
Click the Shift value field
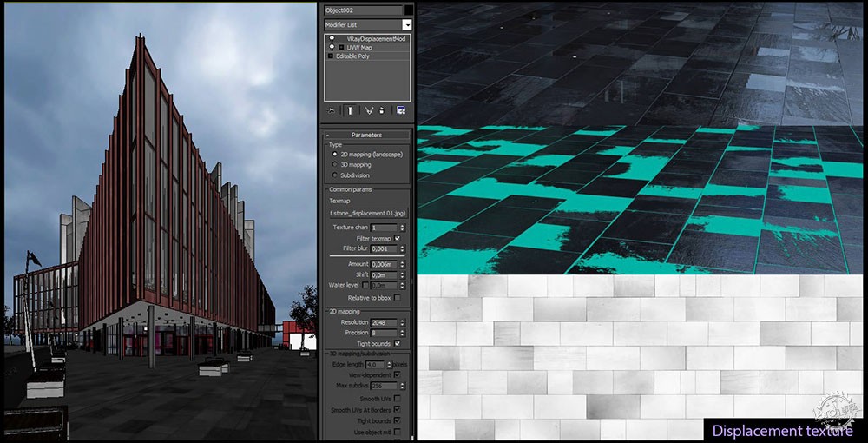pyautogui.click(x=384, y=275)
